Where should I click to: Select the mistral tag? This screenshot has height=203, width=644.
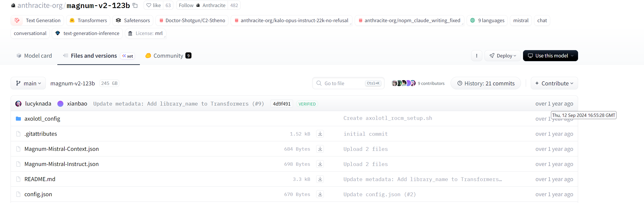[x=521, y=20]
